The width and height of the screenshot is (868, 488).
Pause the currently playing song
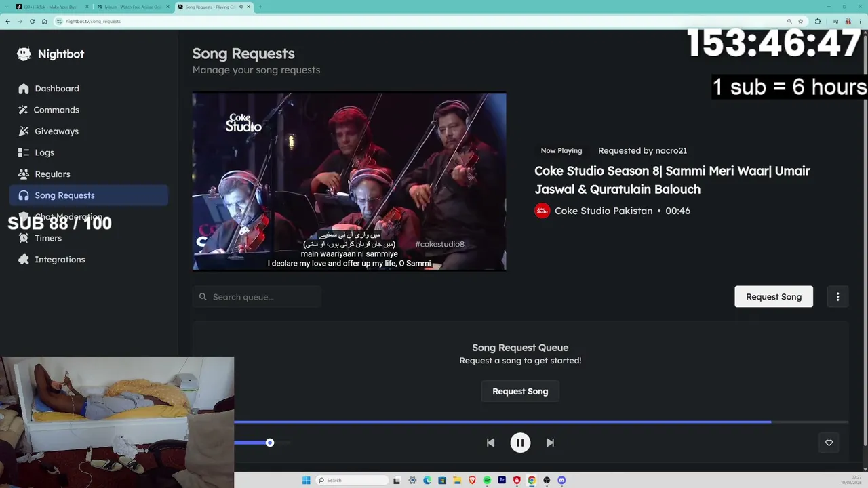pos(520,443)
